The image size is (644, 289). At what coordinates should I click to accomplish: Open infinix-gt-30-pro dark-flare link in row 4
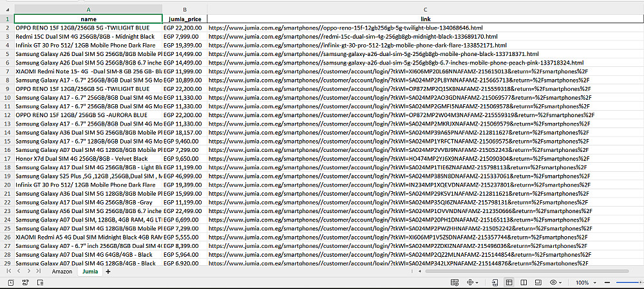click(357, 45)
